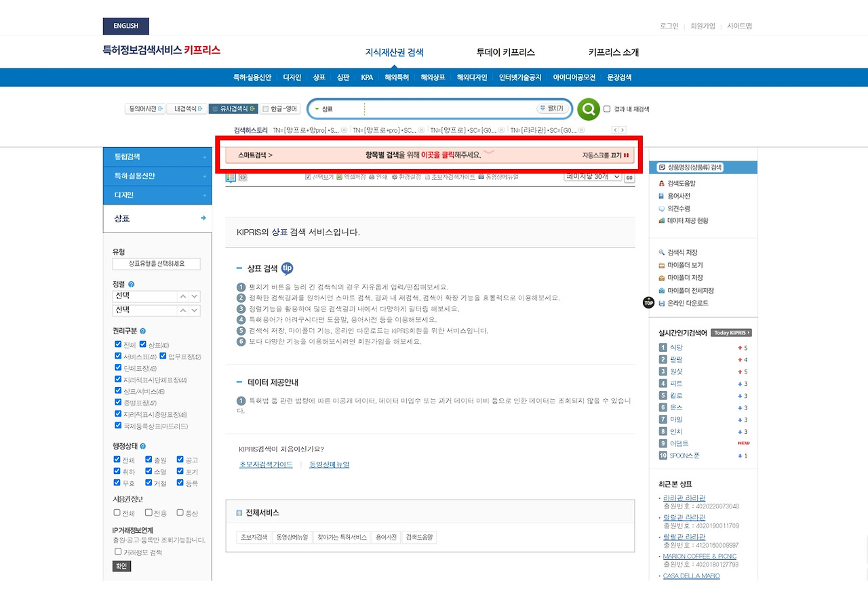Uncheck 상표(40) under 권리구분
The width and height of the screenshot is (868, 602).
click(143, 344)
